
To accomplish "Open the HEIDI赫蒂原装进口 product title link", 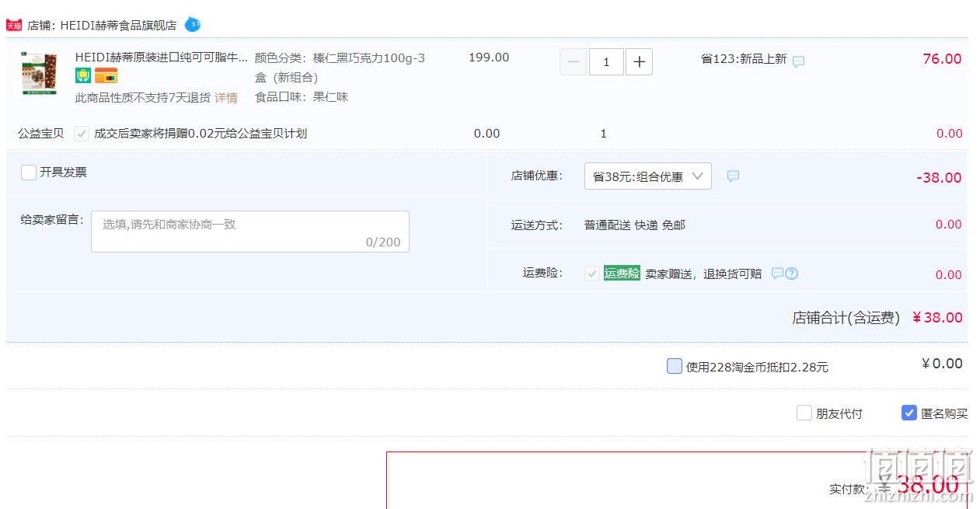I will click(x=162, y=58).
